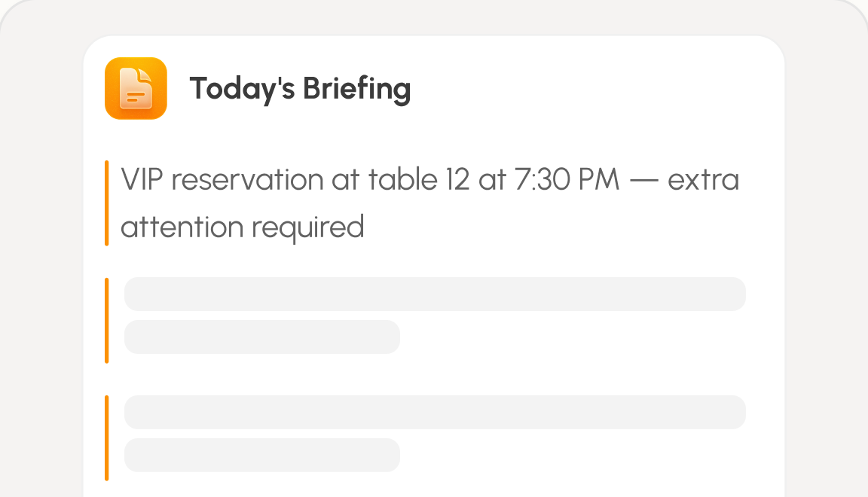This screenshot has height=497, width=868.
Task: Click the orange bar beside the second briefing item
Action: 107,321
